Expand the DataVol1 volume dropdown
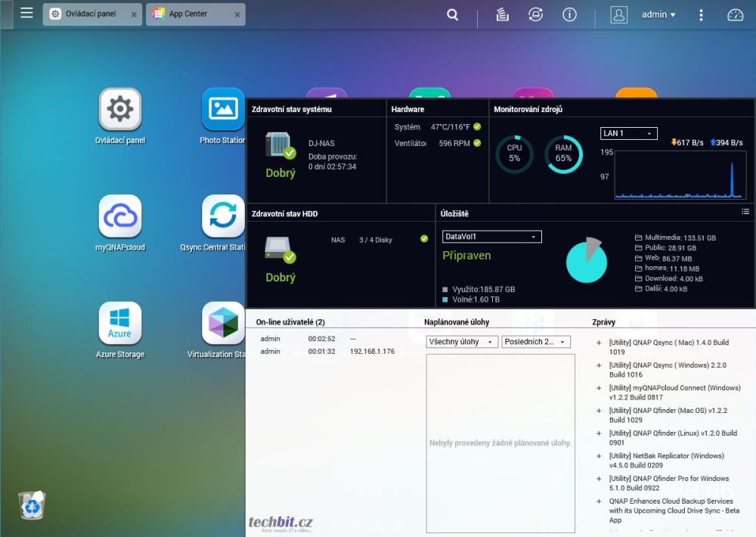Viewport: 756px width, 537px height. pos(492,237)
